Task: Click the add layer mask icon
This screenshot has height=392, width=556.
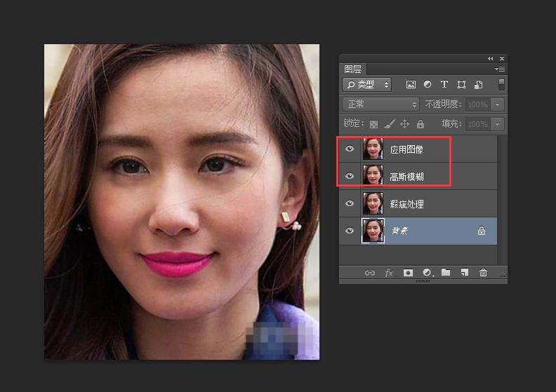Action: point(408,273)
